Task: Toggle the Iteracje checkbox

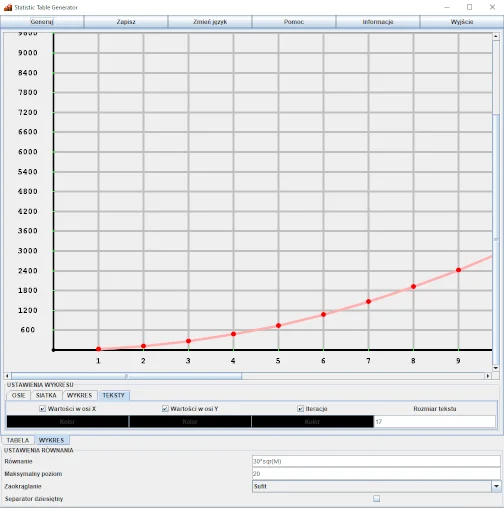Action: coord(300,409)
